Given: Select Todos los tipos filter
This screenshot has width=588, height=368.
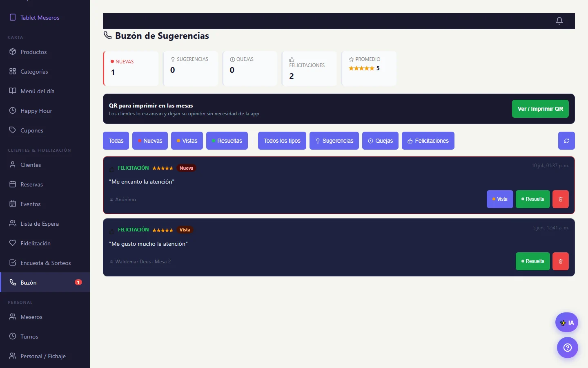Looking at the screenshot, I should [282, 141].
